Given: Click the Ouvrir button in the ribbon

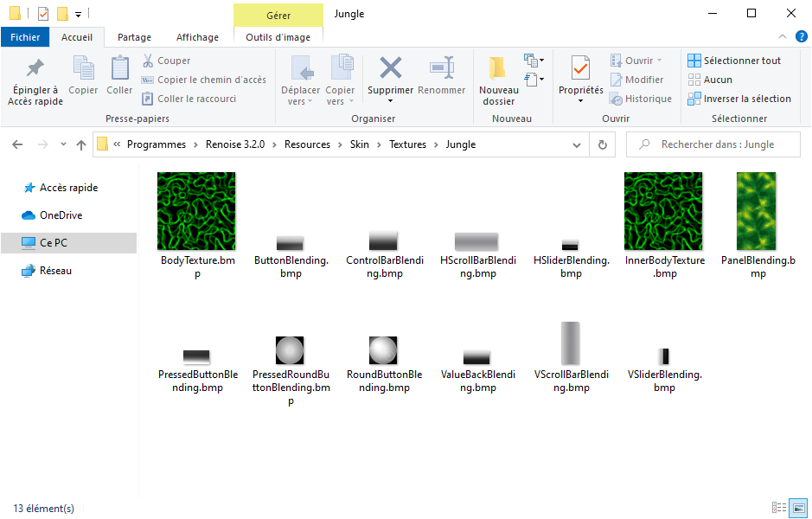Looking at the screenshot, I should point(636,61).
